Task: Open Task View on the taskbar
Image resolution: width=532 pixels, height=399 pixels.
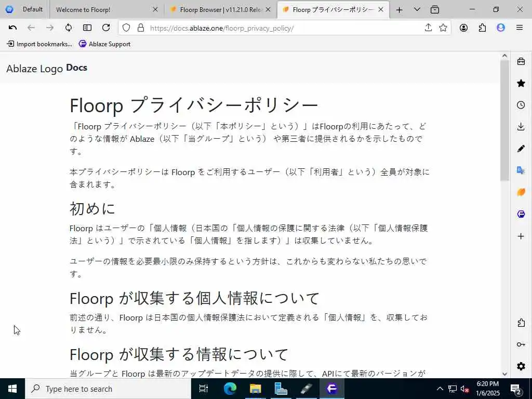Action: point(203,389)
